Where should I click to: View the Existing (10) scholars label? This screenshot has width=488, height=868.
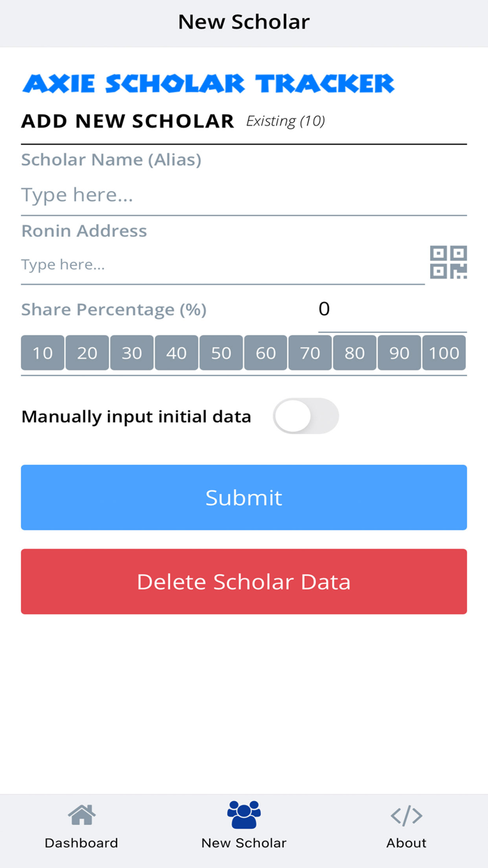point(286,121)
